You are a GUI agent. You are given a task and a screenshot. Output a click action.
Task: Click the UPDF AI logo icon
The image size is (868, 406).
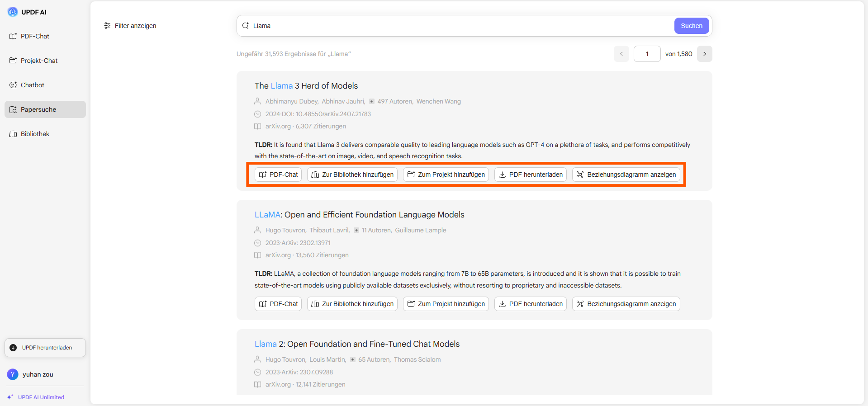tap(13, 12)
